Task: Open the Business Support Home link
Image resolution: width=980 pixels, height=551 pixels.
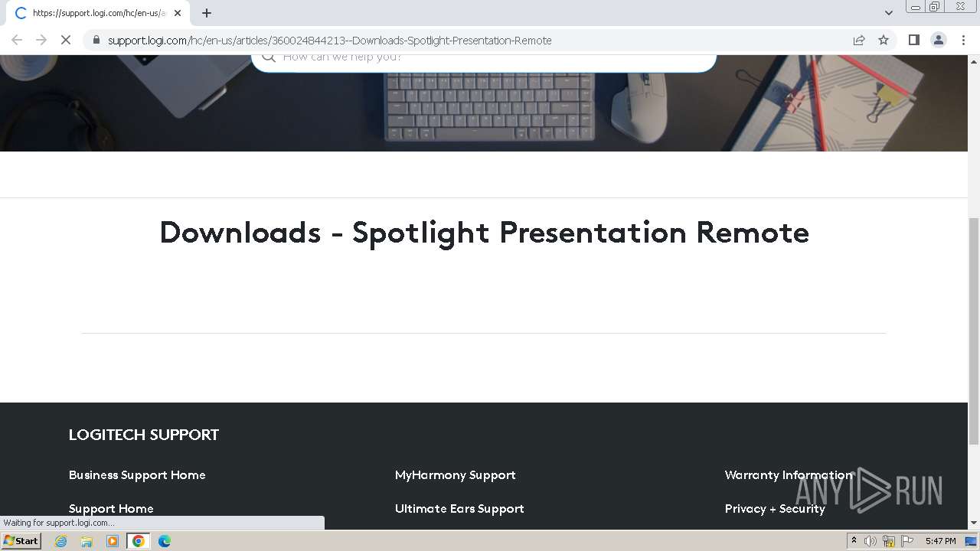Action: click(137, 475)
